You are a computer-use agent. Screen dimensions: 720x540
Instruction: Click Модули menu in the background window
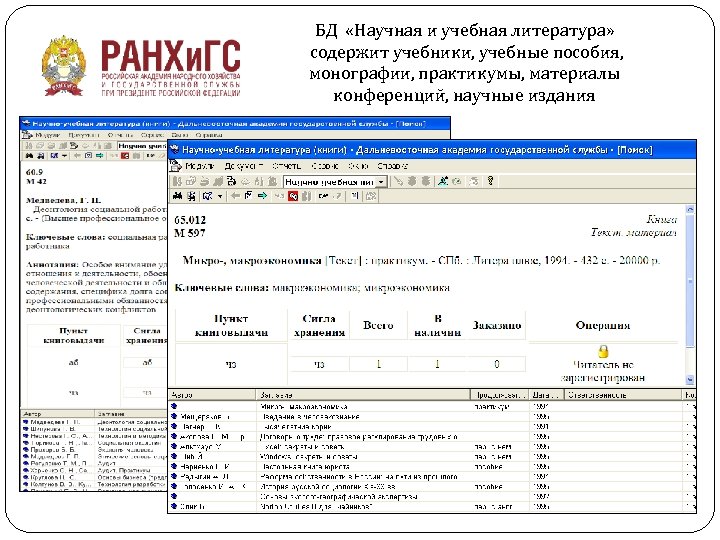(48, 135)
